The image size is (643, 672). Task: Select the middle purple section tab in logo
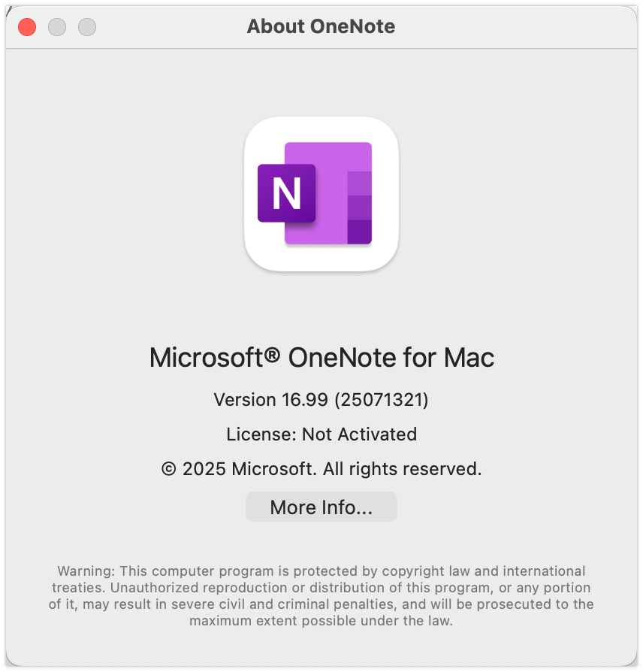(359, 208)
